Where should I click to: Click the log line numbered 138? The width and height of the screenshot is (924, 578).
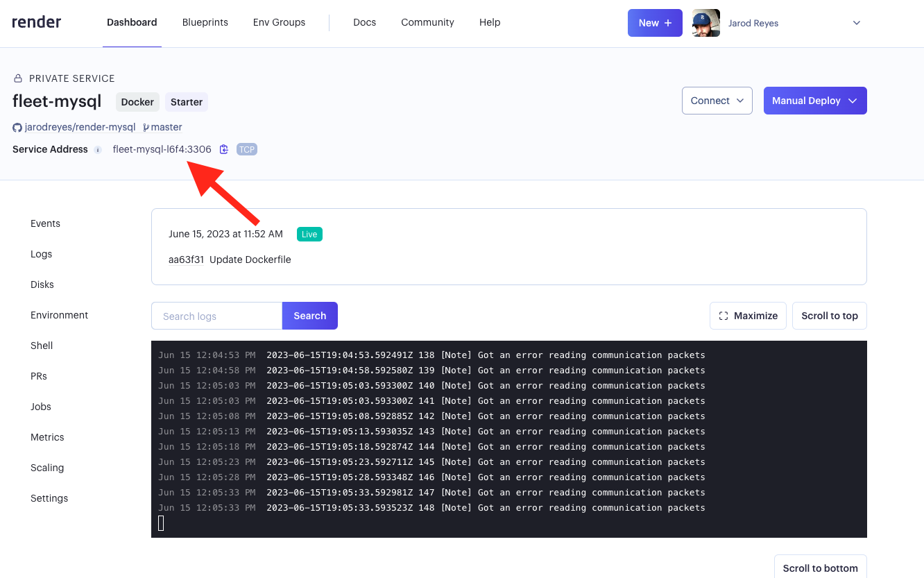(431, 355)
